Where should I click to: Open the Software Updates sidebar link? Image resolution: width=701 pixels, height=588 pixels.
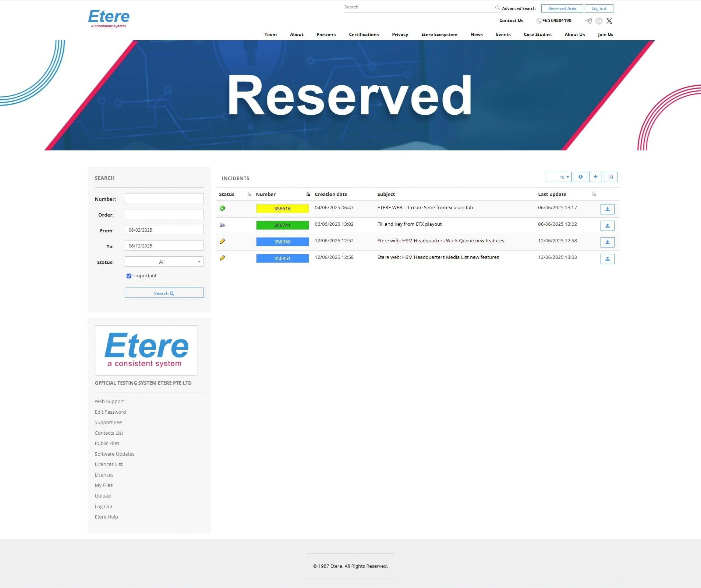click(114, 454)
